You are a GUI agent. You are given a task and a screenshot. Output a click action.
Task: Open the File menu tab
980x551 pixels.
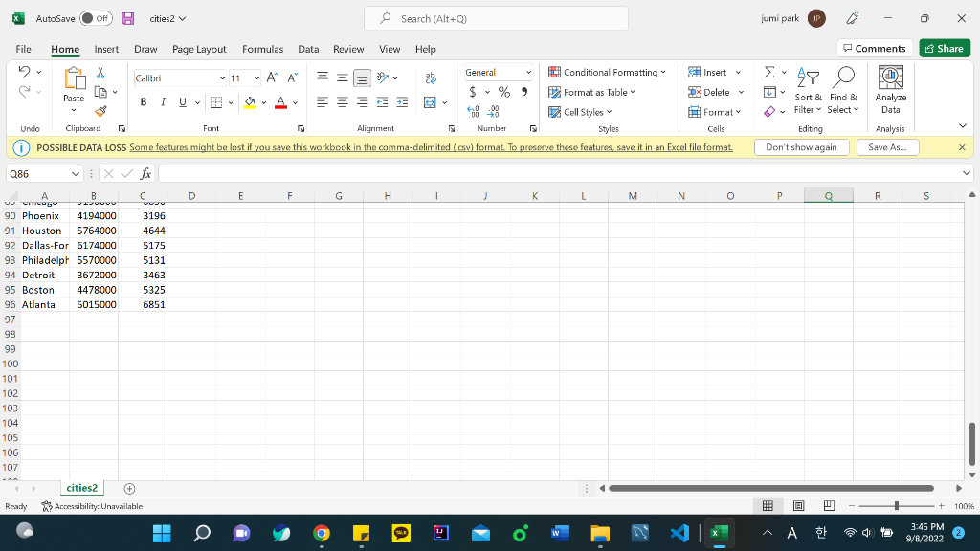[x=23, y=49]
